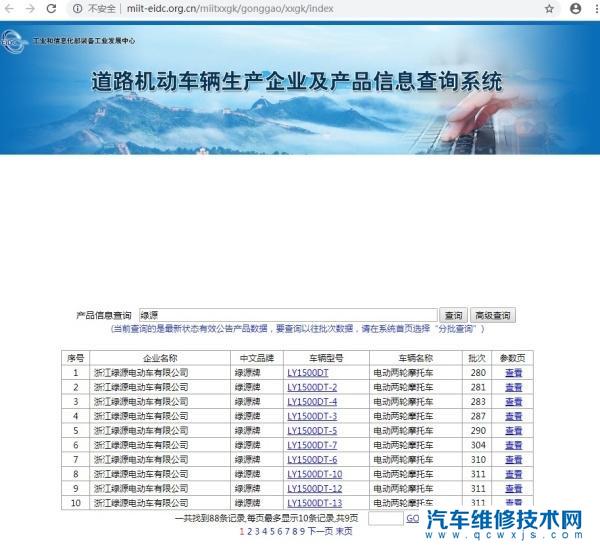Click the 企业名称 column header

tap(160, 358)
